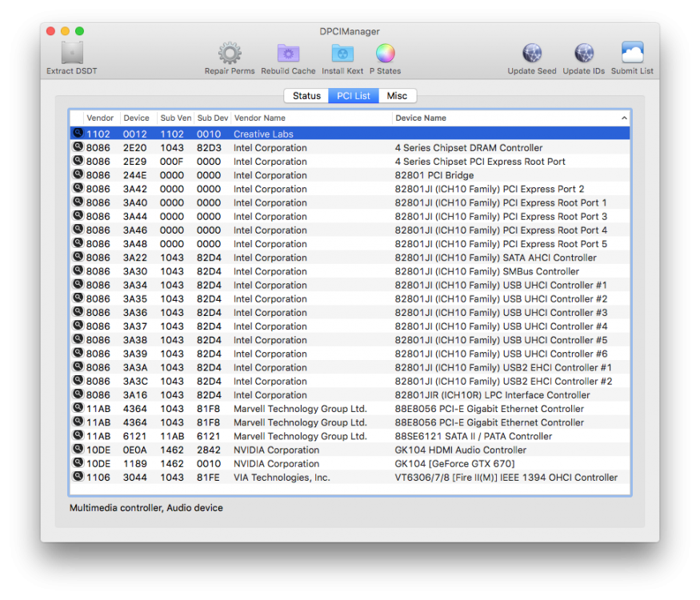The height and width of the screenshot is (600, 700).
Task: Click search icon on 4 Series PCI Express Root Port row
Action: tap(78, 161)
